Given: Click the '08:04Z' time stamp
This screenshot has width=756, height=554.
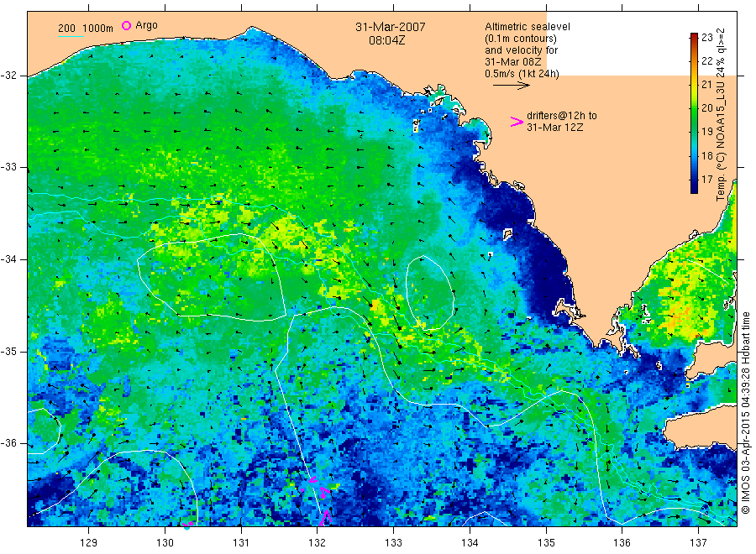Looking at the screenshot, I should [387, 40].
